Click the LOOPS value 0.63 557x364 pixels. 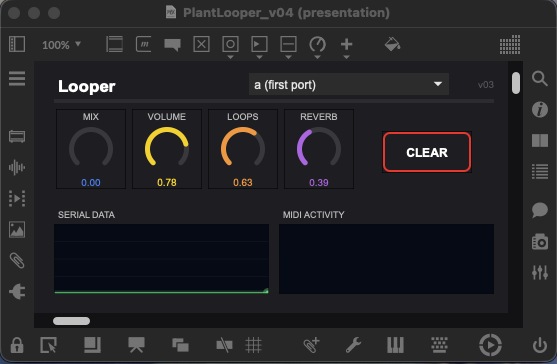243,183
